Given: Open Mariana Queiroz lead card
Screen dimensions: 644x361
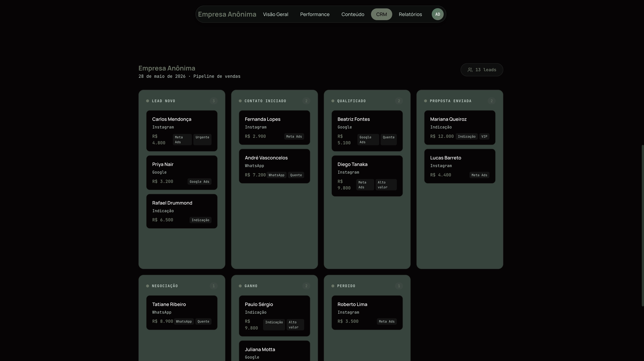Looking at the screenshot, I should pos(460,128).
